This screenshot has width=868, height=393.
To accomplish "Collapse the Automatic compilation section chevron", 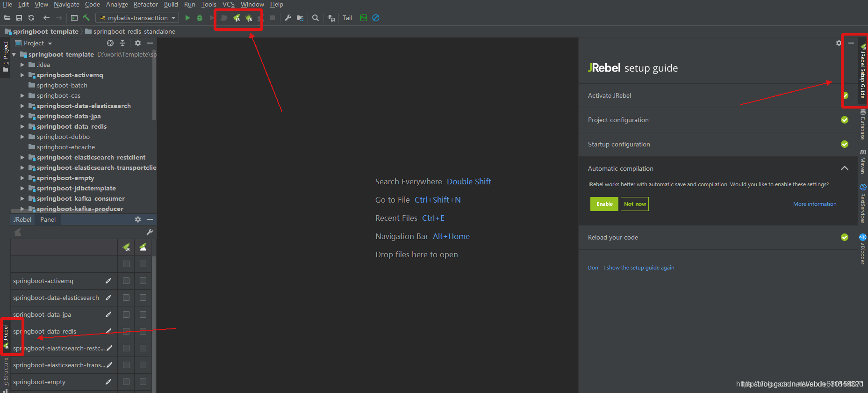I will (x=845, y=168).
